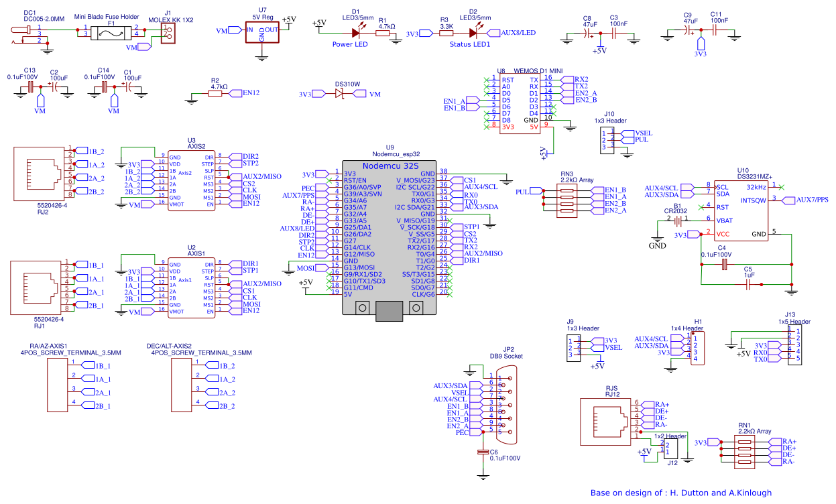Click capacitor C3 100nF
Screen dimensions: 836x504
click(615, 34)
